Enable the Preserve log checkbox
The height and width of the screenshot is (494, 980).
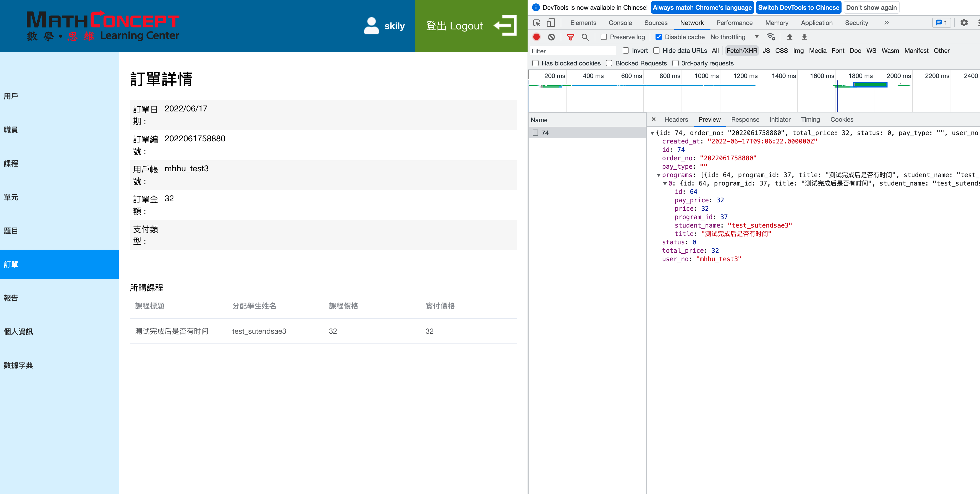click(604, 37)
